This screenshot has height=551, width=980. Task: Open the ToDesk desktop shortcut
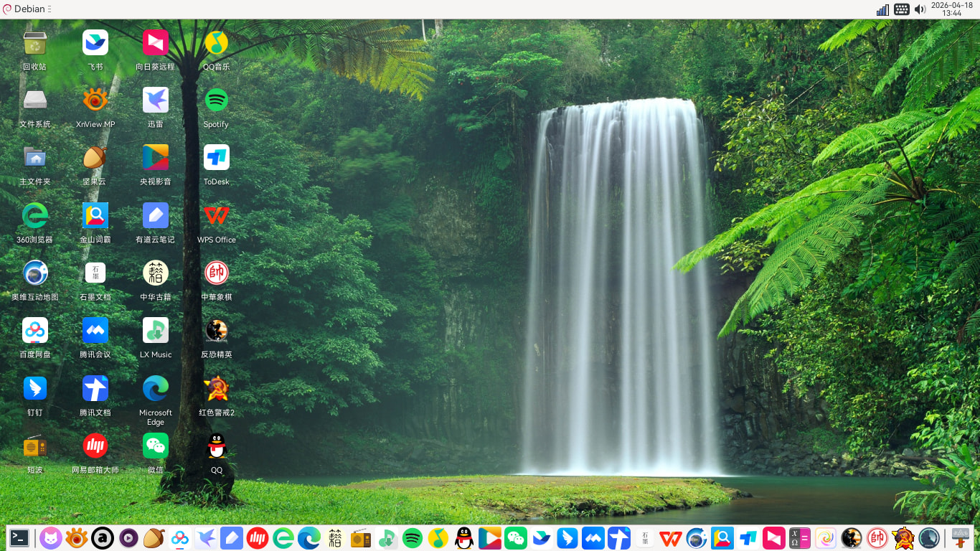(216, 159)
